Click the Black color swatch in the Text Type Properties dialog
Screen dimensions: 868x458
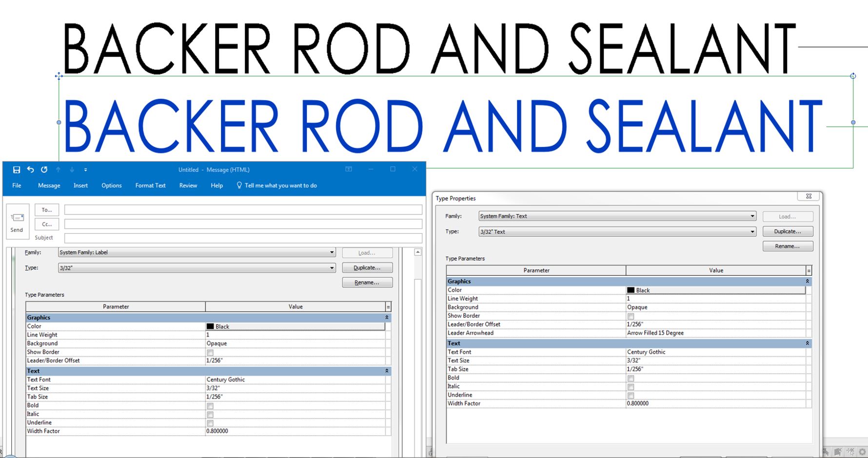tap(631, 290)
